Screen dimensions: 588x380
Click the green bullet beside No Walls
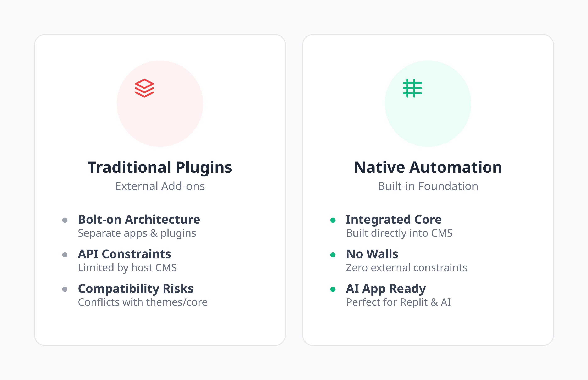pyautogui.click(x=333, y=255)
